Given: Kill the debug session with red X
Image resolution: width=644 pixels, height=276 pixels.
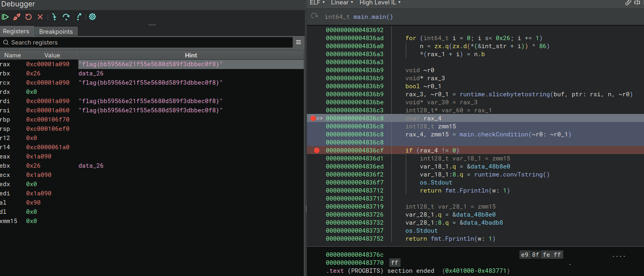Looking at the screenshot, I should click(x=40, y=17).
